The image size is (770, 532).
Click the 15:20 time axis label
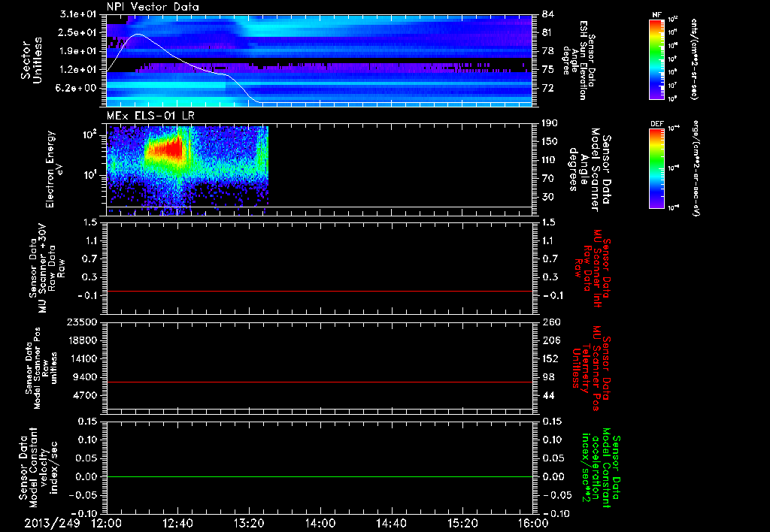(462, 523)
